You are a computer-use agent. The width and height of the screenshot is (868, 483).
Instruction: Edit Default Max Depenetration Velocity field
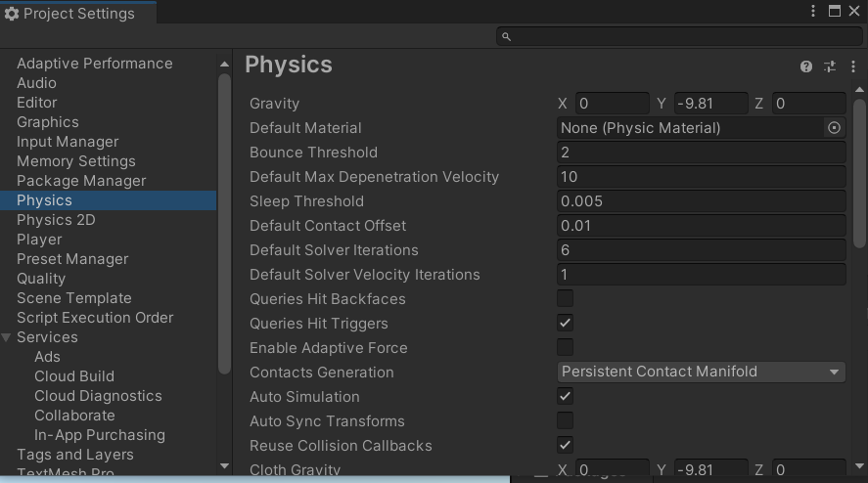tap(702, 177)
